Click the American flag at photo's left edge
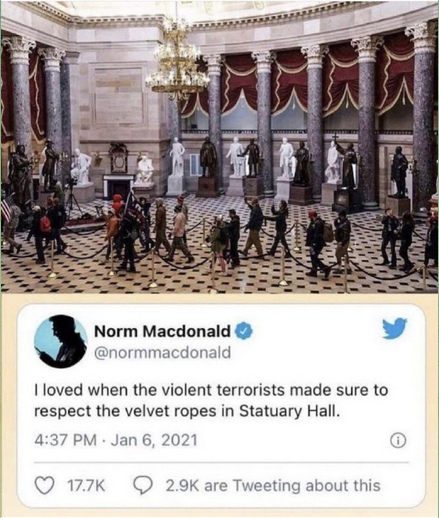The width and height of the screenshot is (439, 518). point(6,208)
